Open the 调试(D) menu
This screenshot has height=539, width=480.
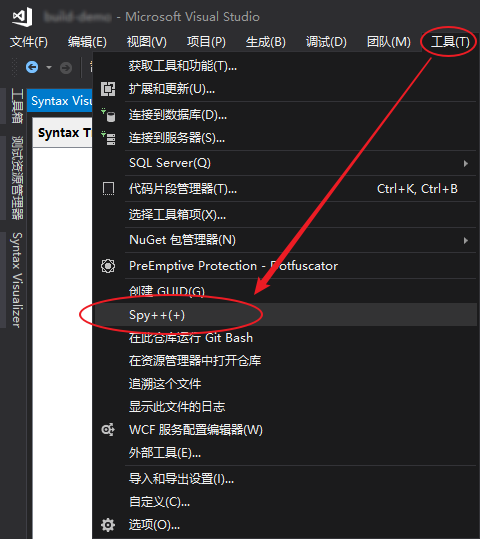(326, 42)
